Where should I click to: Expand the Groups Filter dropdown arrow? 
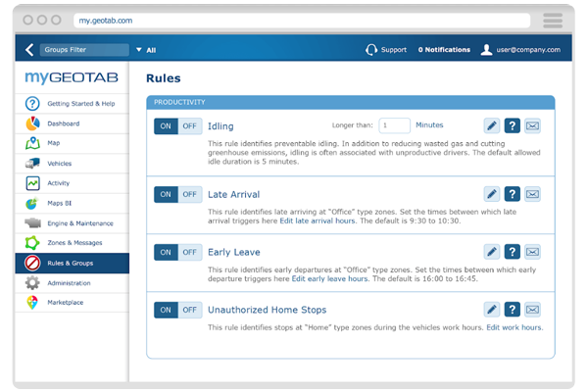(x=139, y=50)
